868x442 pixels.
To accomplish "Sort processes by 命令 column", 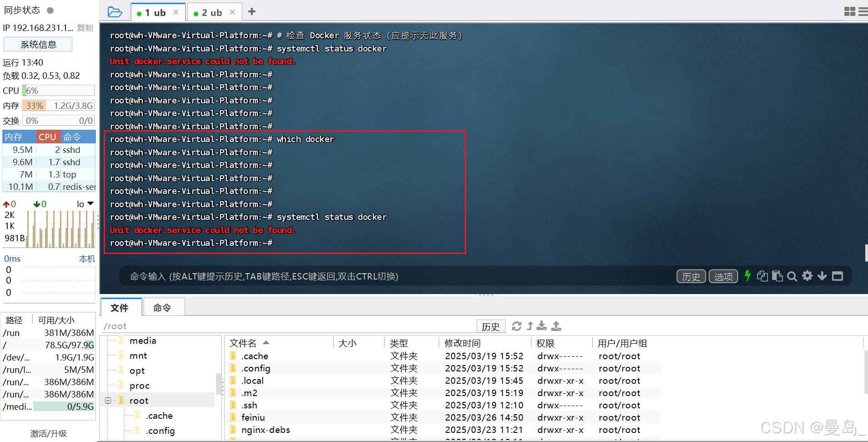I will click(x=78, y=137).
